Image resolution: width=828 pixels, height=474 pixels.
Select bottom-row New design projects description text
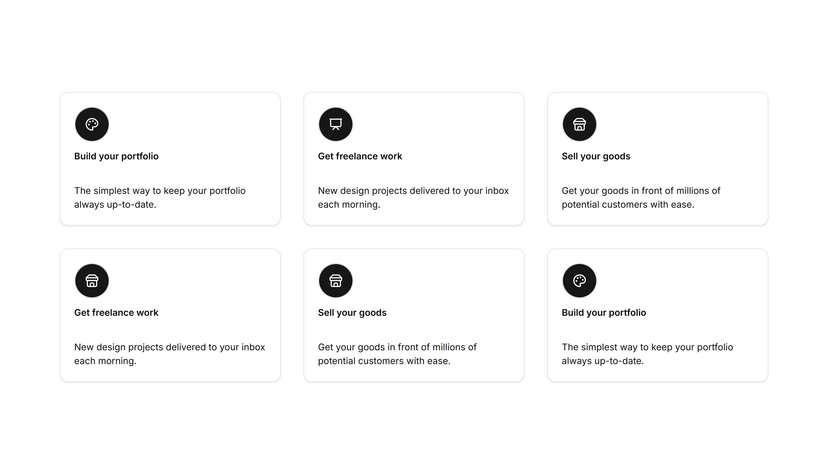click(x=170, y=354)
